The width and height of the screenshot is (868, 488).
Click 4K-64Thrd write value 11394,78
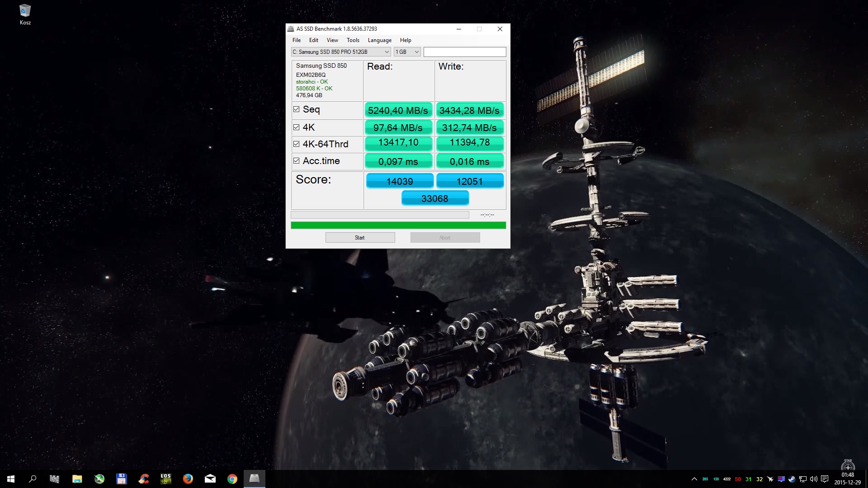470,143
